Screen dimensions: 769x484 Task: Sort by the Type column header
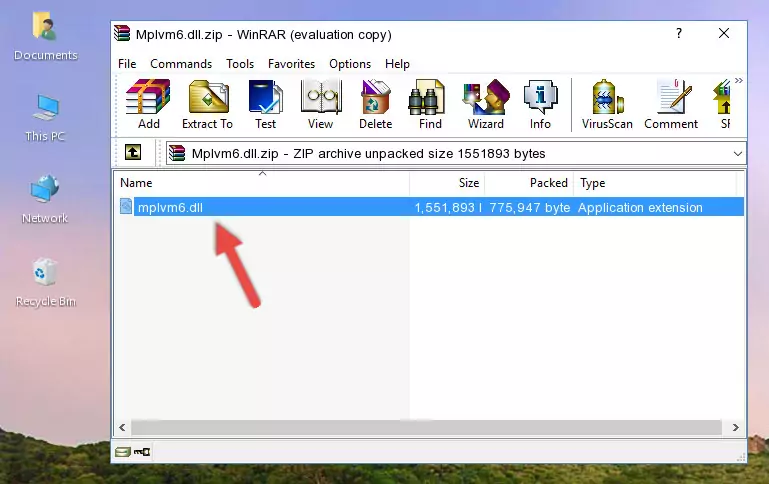(655, 183)
